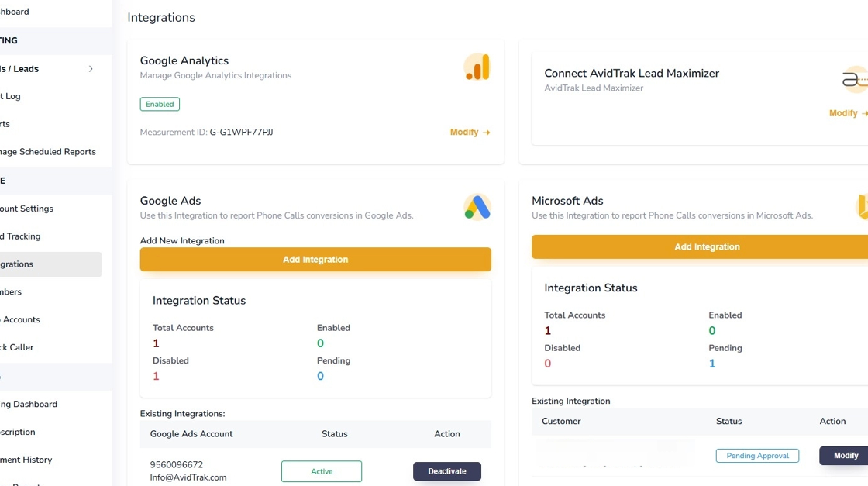
Task: Click Add Integration under Google Ads
Action: click(315, 259)
